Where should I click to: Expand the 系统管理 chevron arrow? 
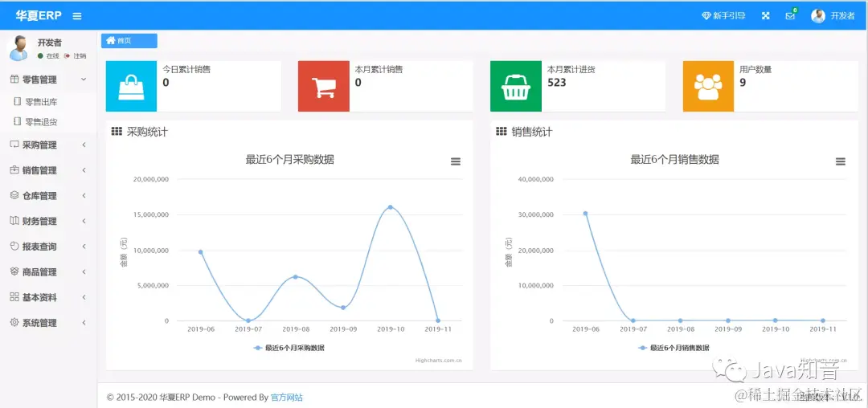tap(84, 323)
